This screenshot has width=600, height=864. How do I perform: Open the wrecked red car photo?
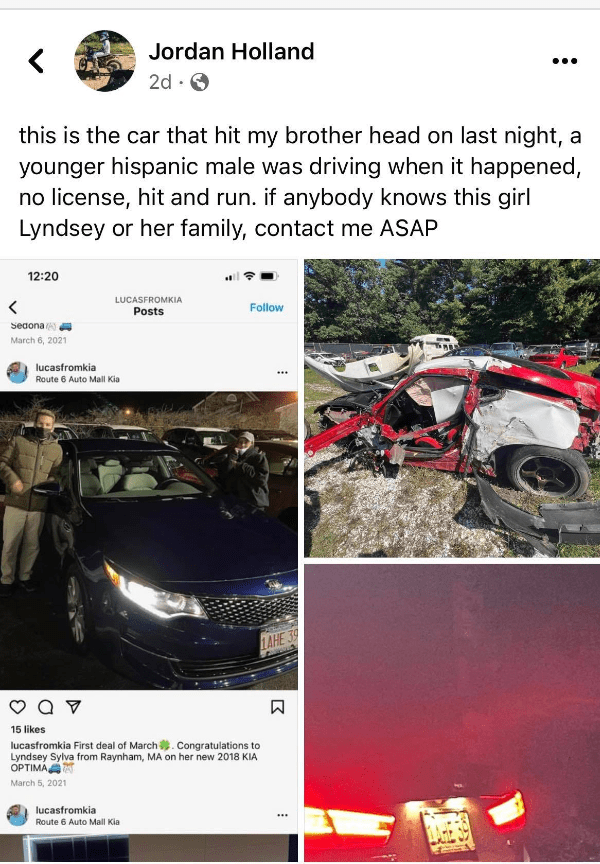(x=452, y=408)
